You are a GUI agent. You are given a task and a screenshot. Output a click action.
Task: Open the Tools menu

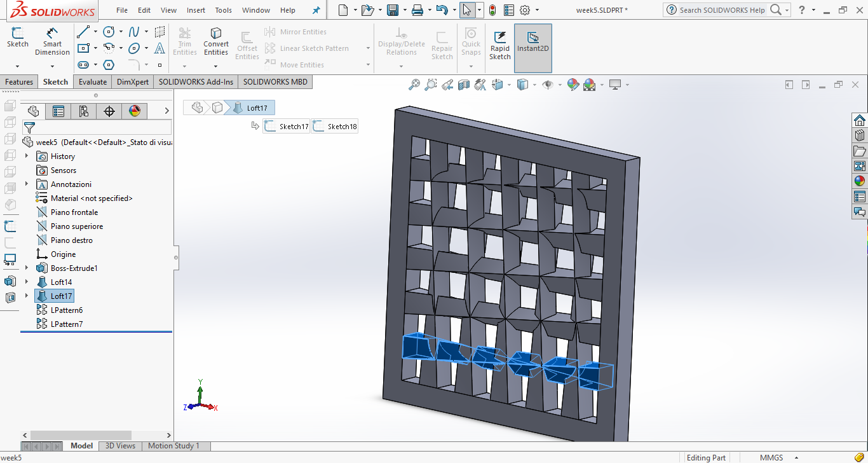(224, 10)
